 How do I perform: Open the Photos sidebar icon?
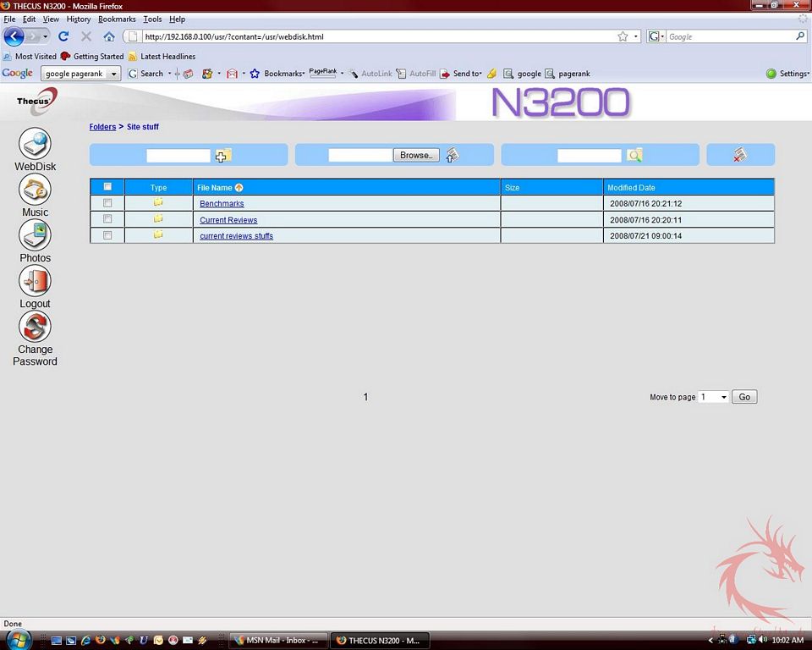point(36,234)
